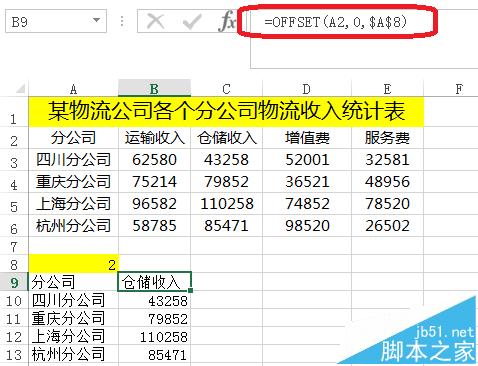Click cell 98520
478x366 pixels.
click(307, 226)
